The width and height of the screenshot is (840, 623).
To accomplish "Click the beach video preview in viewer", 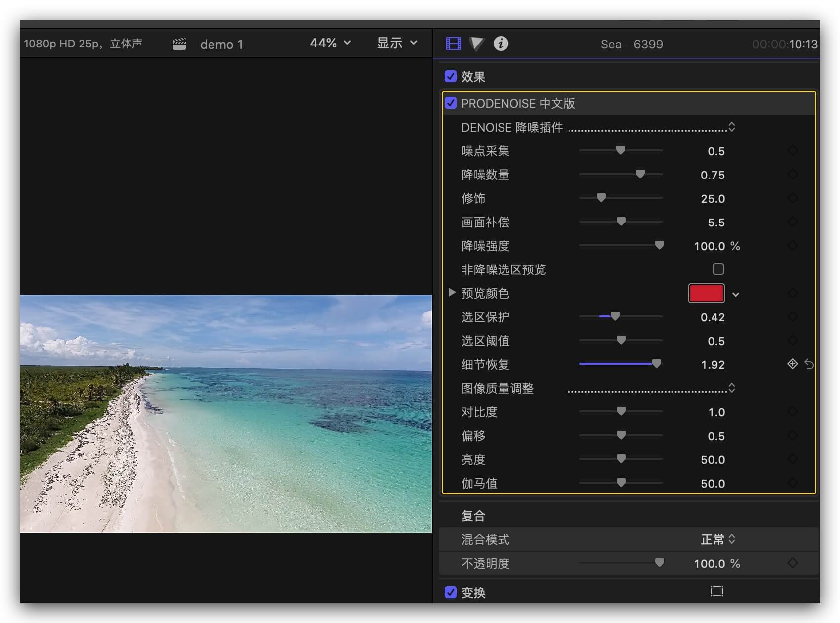I will [226, 414].
